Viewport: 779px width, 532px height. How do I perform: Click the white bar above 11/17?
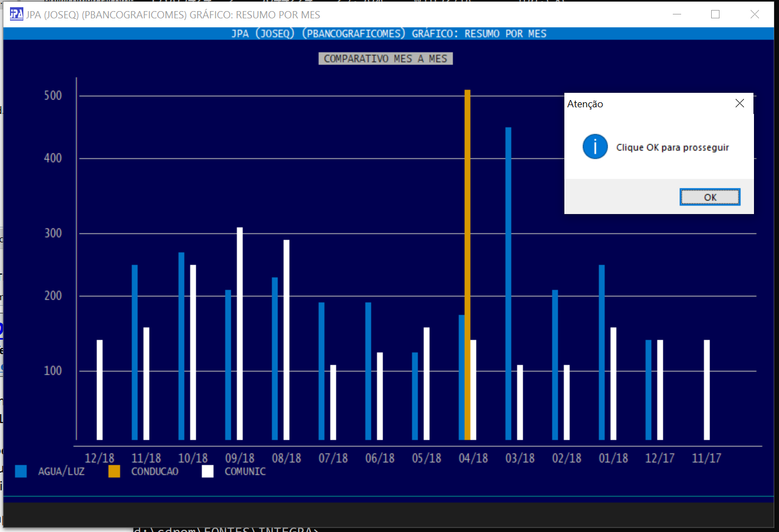click(x=707, y=389)
